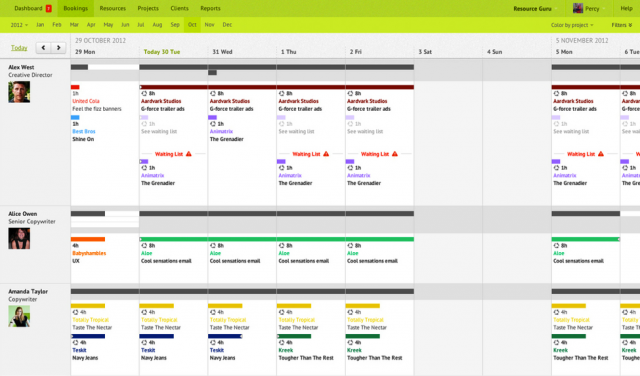Click the red Dashboard notification badge

coord(49,9)
